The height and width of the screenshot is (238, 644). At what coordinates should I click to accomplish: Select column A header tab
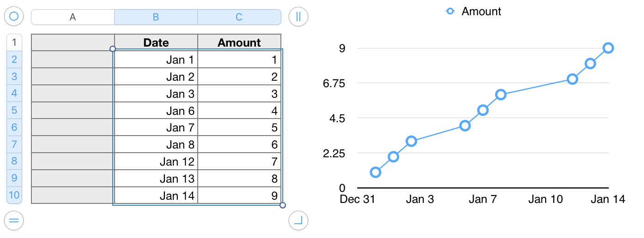click(73, 17)
